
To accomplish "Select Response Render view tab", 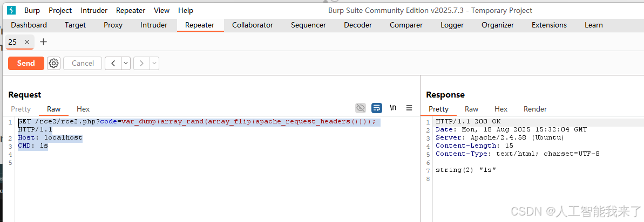I will 535,109.
